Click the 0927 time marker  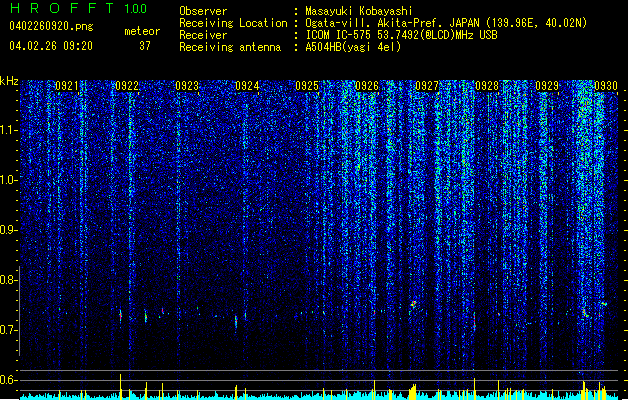click(427, 86)
